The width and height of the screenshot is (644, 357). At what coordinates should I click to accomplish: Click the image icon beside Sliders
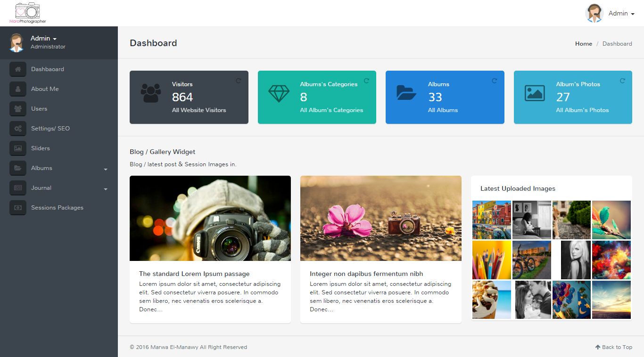coord(18,148)
